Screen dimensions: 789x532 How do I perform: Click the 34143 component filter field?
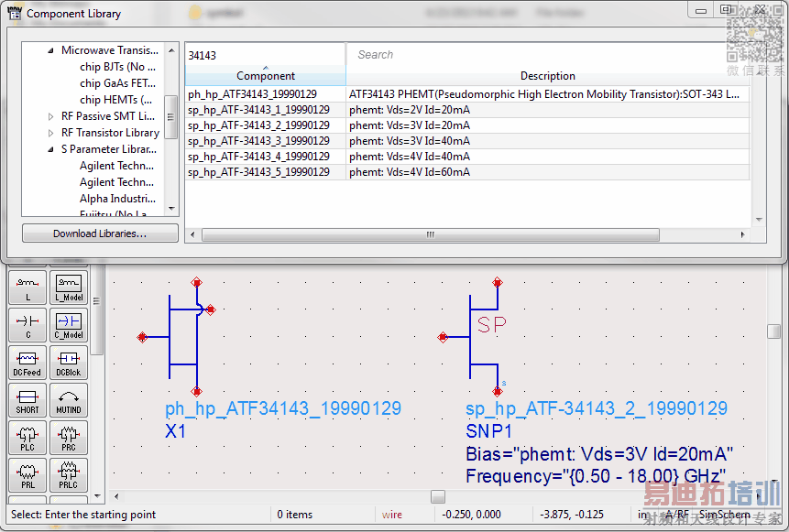(264, 55)
